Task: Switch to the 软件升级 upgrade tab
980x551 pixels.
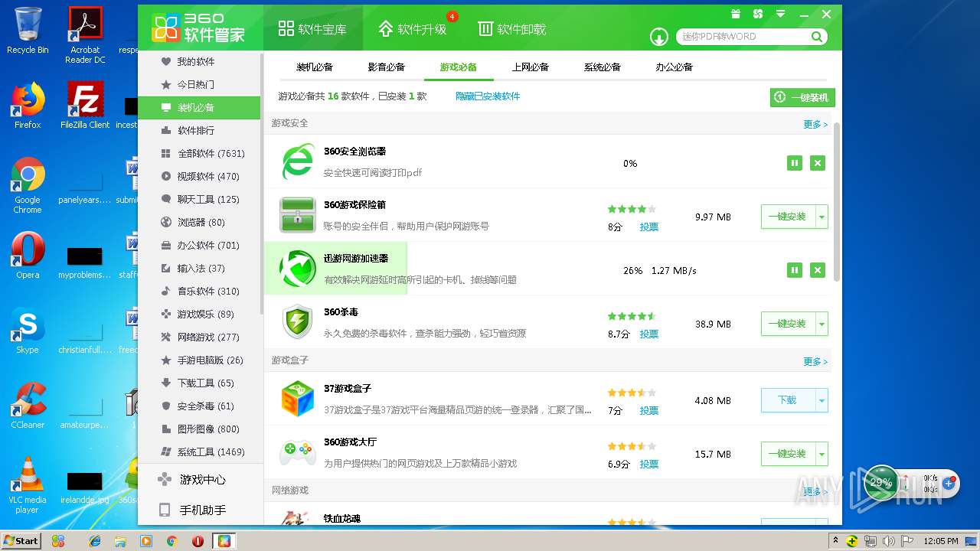Action: [x=412, y=29]
